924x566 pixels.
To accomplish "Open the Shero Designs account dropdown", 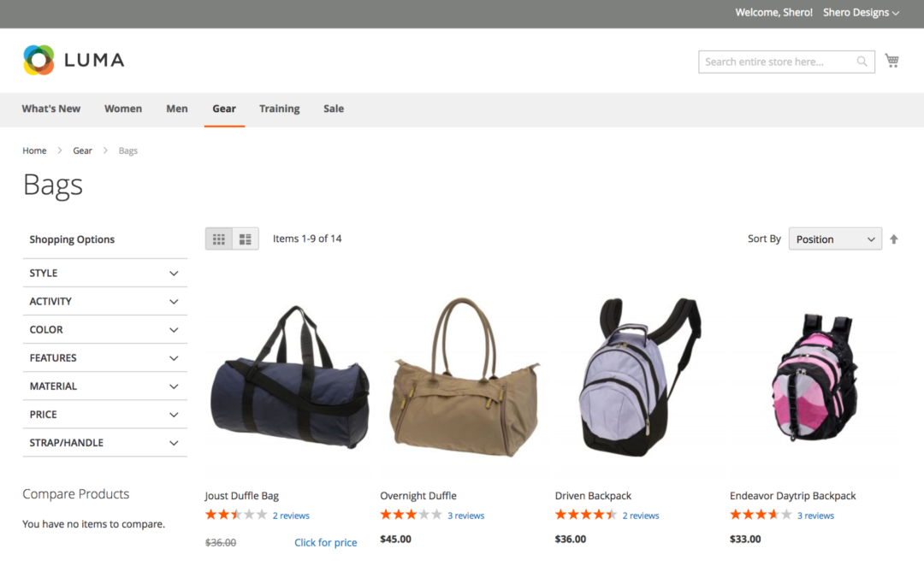I will pyautogui.click(x=861, y=12).
